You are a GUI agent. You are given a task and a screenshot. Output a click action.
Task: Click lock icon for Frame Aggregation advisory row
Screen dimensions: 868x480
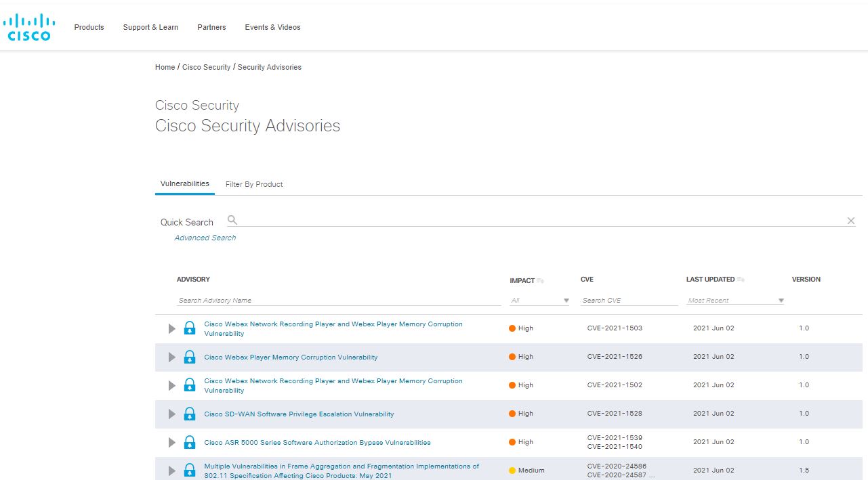coord(190,471)
